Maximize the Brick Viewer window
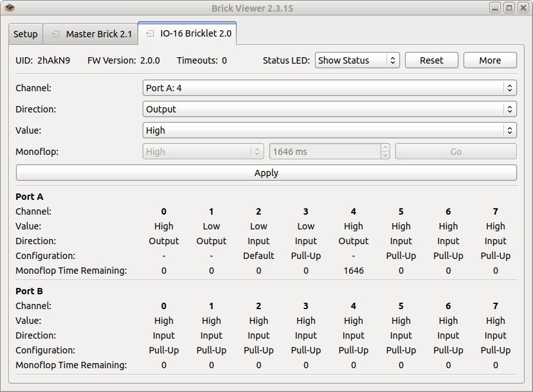 [509, 8]
